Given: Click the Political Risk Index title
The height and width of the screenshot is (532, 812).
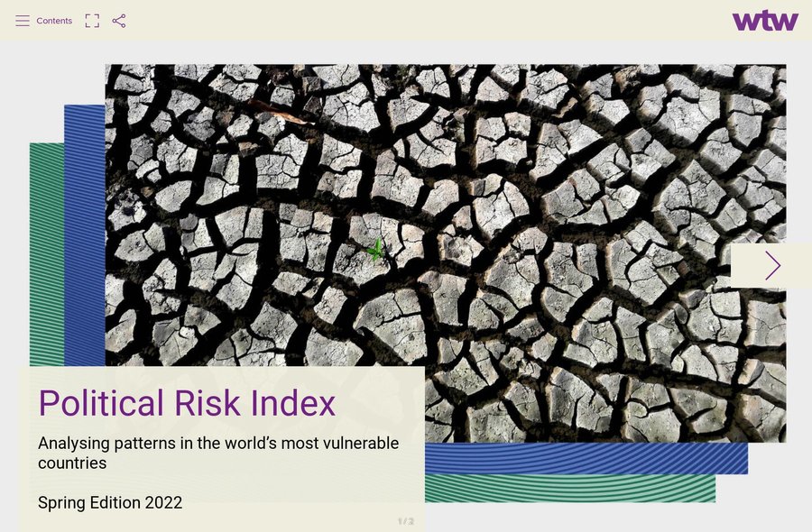Looking at the screenshot, I should pos(187,403).
